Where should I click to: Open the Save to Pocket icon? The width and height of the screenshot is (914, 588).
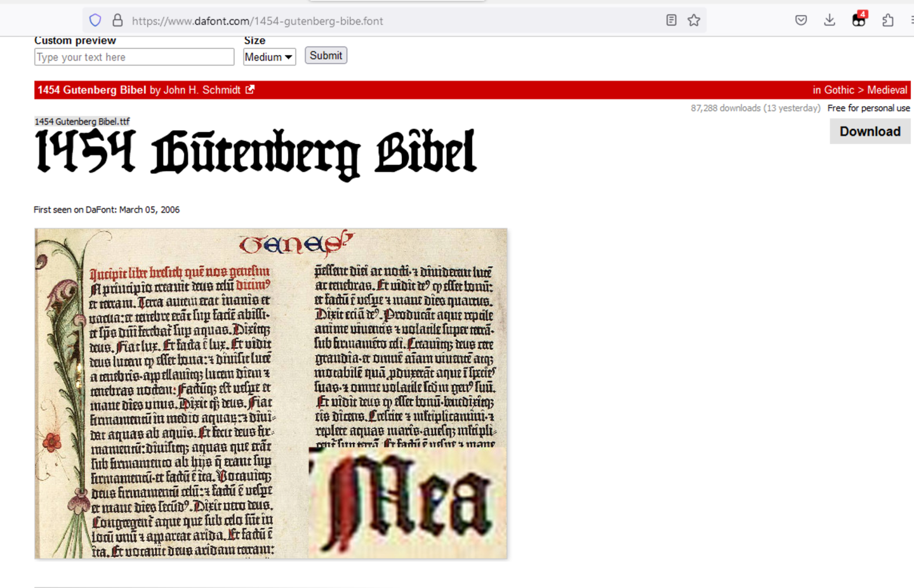(801, 20)
